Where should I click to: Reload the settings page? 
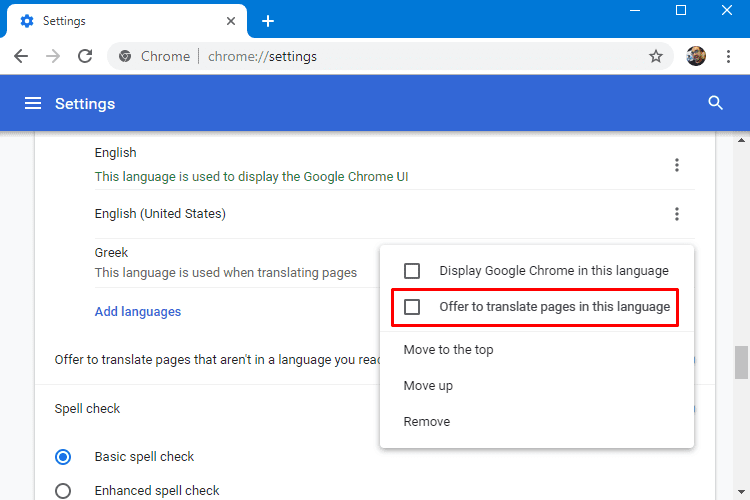(85, 56)
